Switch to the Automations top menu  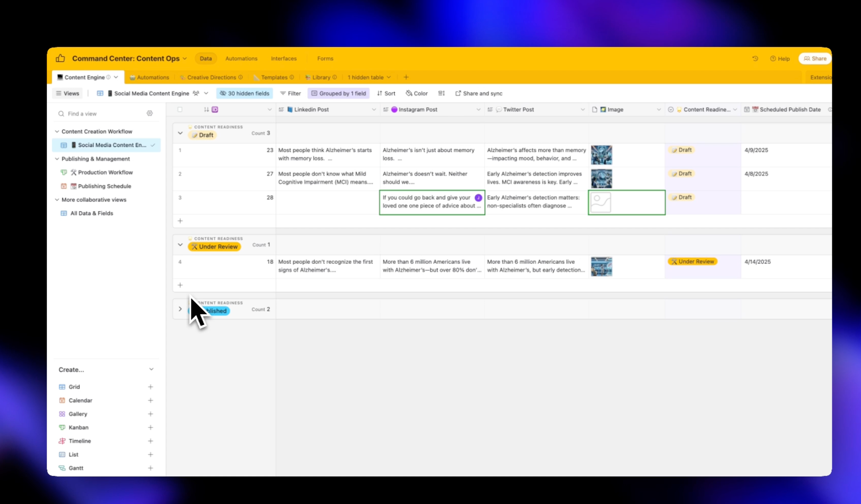[241, 59]
